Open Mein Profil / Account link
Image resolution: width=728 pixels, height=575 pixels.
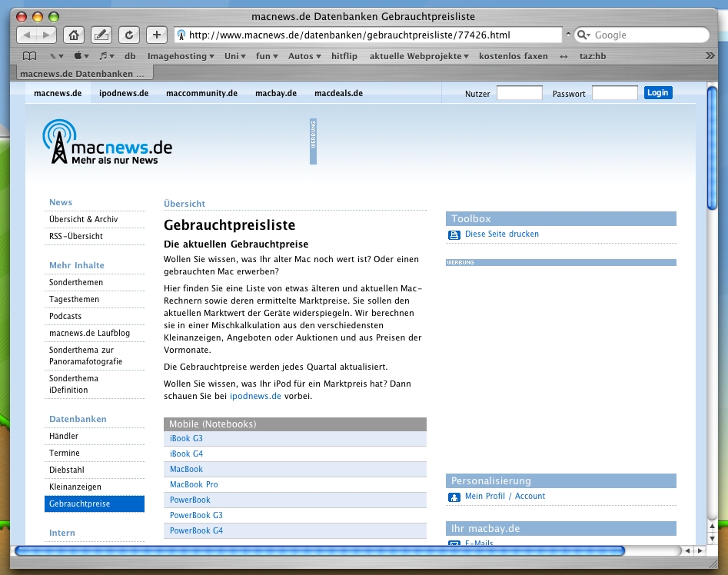[505, 496]
